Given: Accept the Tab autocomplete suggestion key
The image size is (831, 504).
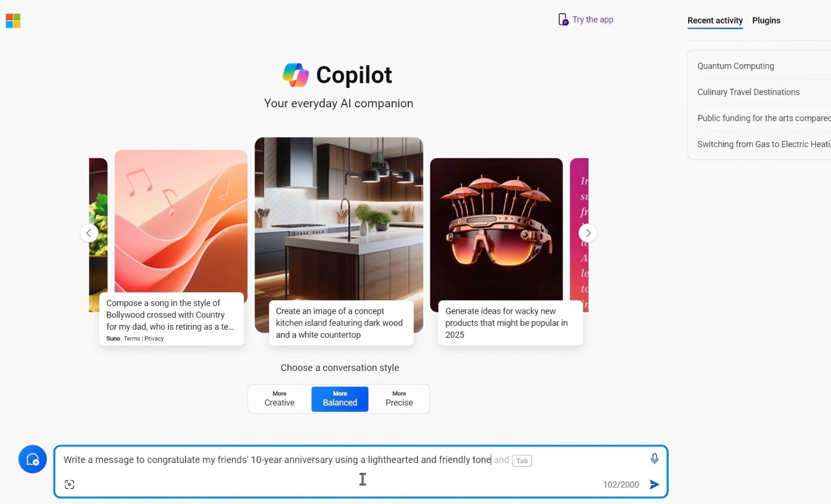Looking at the screenshot, I should point(522,460).
